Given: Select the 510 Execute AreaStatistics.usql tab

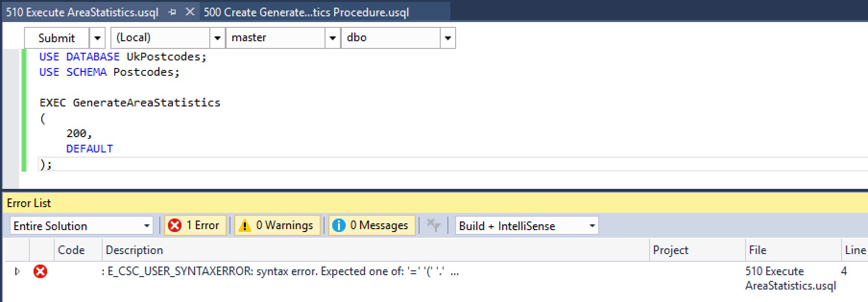Looking at the screenshot, I should click(x=82, y=12).
